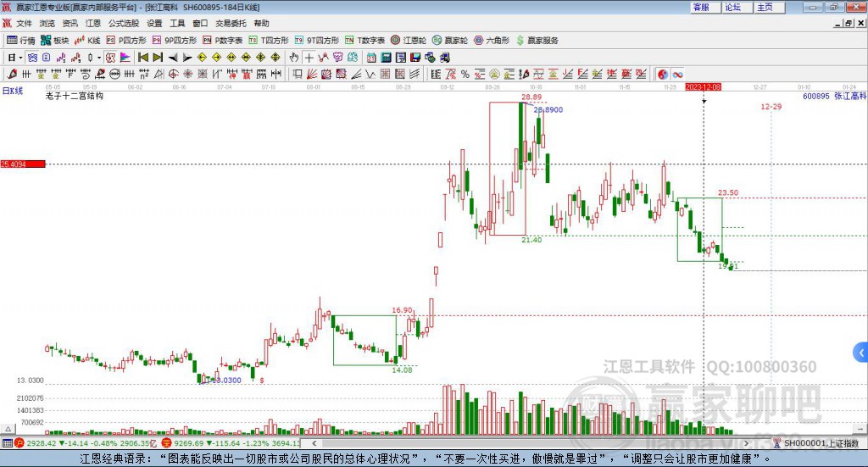
Task: Click the red pencil drawing tool icon
Action: tap(12, 74)
